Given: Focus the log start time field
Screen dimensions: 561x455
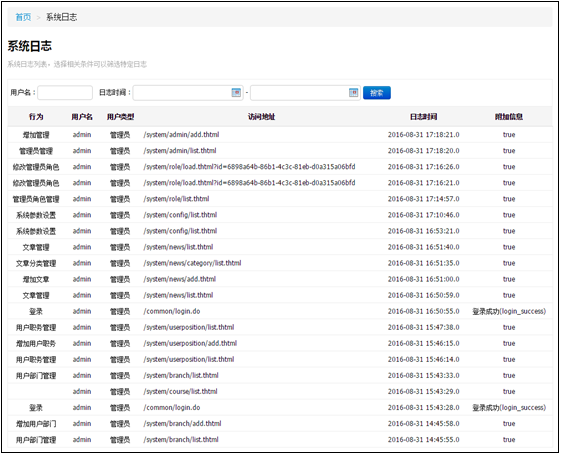Looking at the screenshot, I should (x=188, y=93).
